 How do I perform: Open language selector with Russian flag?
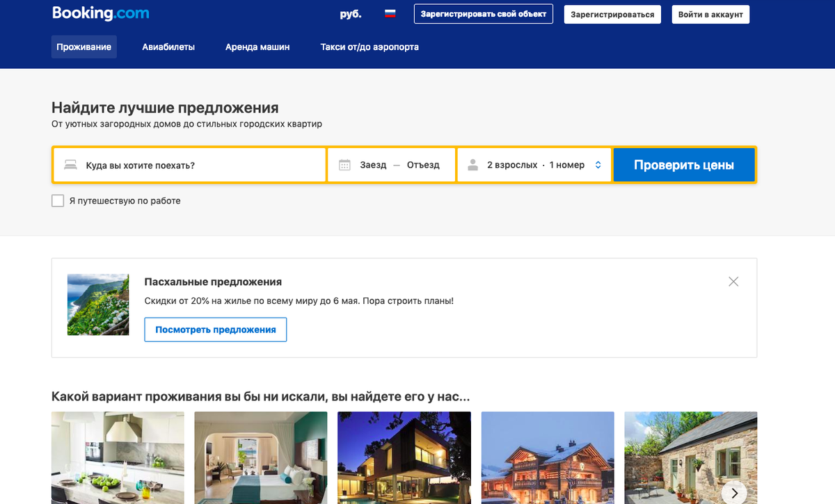pos(390,13)
